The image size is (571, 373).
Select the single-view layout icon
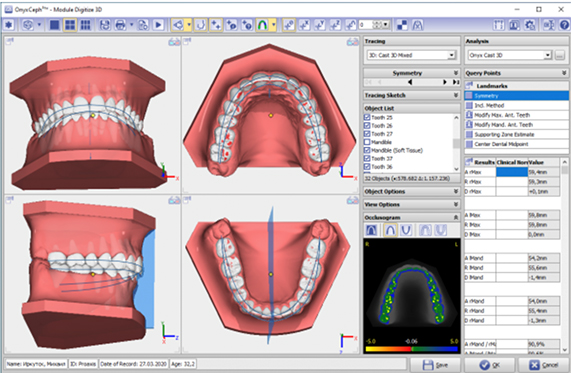point(54,25)
